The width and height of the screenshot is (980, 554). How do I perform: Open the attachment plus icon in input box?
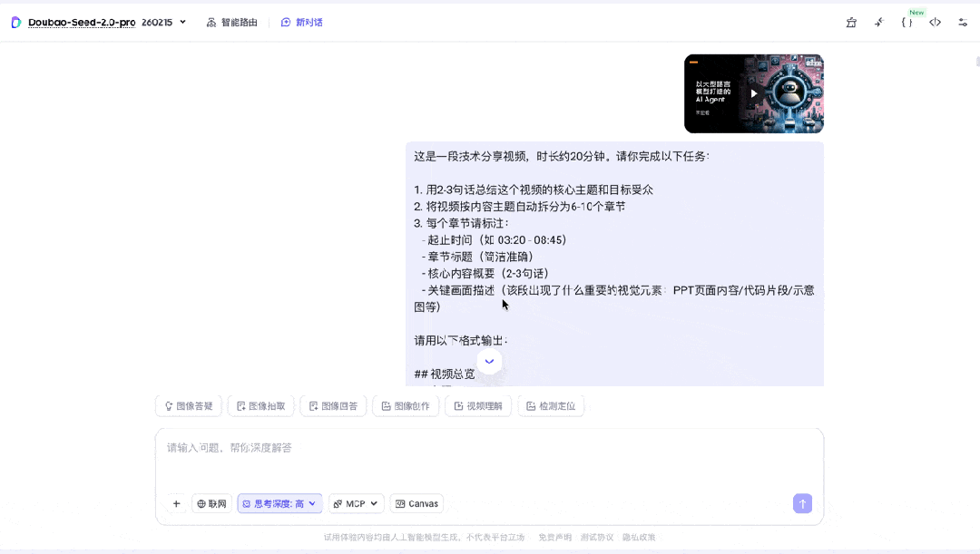(x=176, y=503)
